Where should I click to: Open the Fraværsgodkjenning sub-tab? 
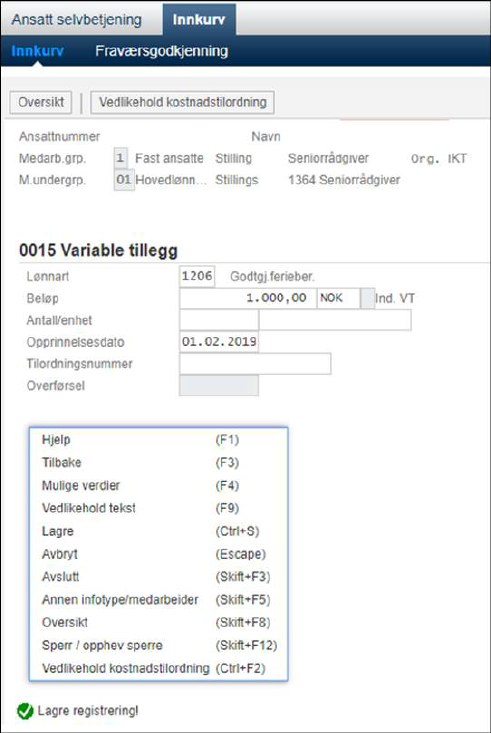[x=161, y=50]
